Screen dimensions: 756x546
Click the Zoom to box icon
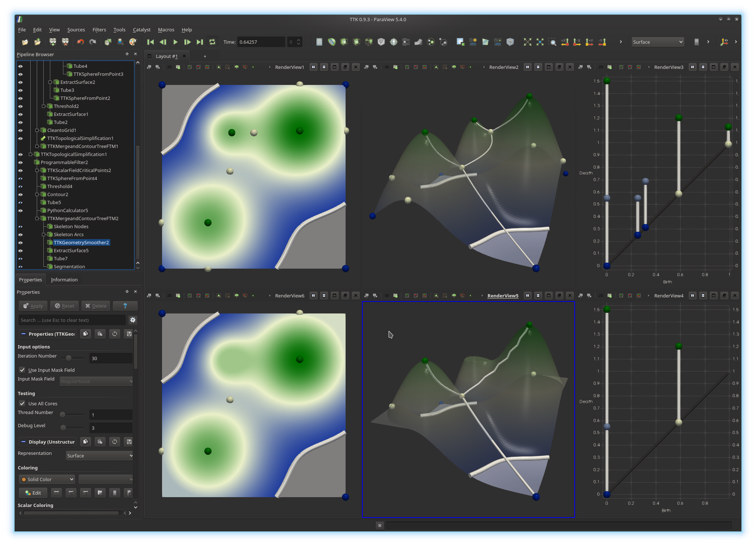click(552, 42)
